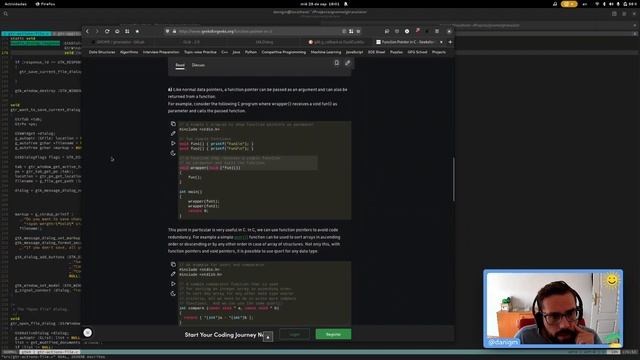This screenshot has height=360, width=640.
Task: Switch to the Gtk.Dialog browser tab
Action: tap(264, 42)
